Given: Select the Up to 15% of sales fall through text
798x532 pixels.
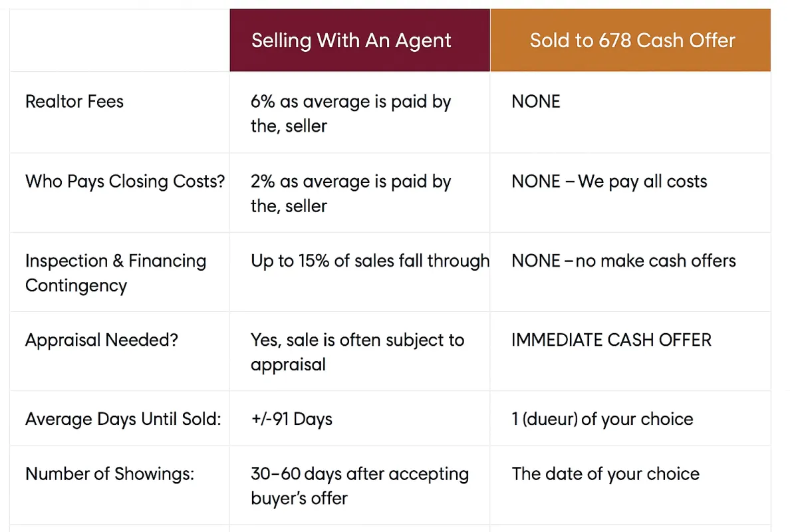Looking at the screenshot, I should pos(370,261).
